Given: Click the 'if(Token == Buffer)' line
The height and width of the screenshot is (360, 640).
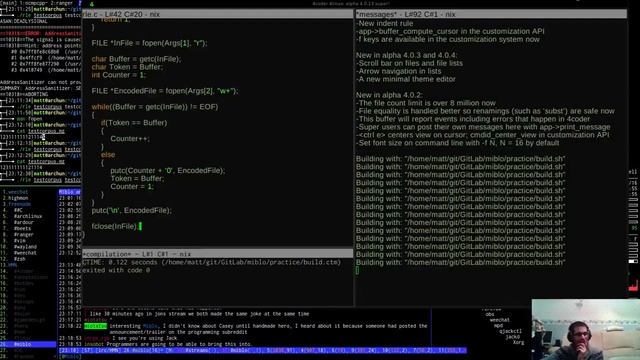Looking at the screenshot, I should (x=134, y=122).
